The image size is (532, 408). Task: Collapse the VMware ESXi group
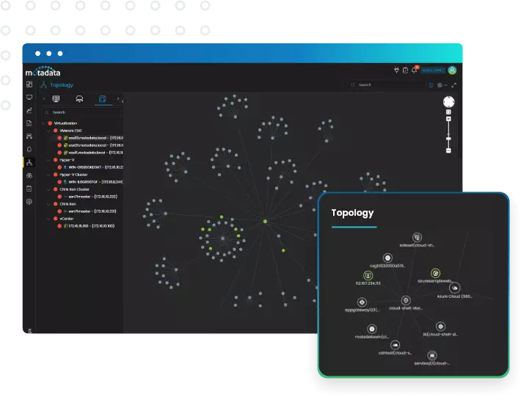pyautogui.click(x=48, y=130)
